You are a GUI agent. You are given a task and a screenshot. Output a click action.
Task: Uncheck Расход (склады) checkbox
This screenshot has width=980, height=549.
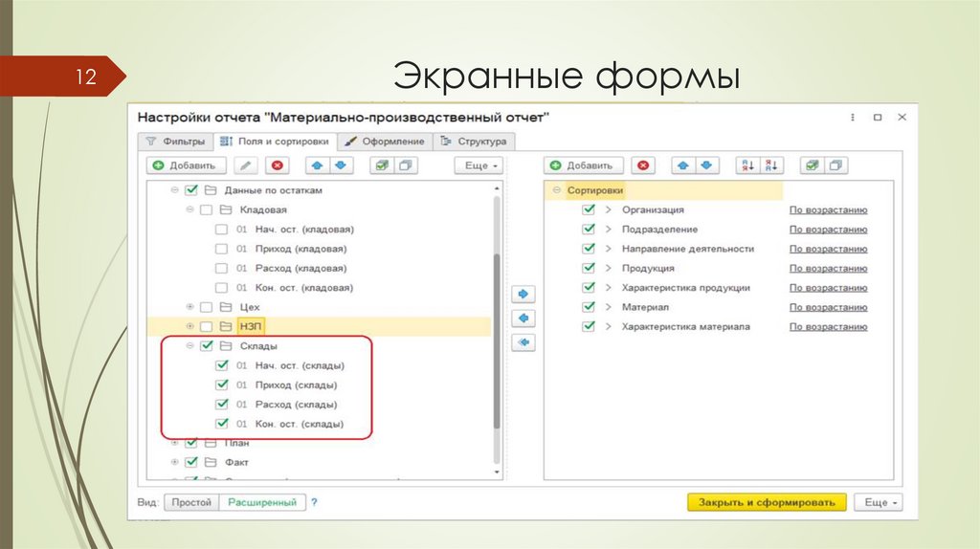221,405
